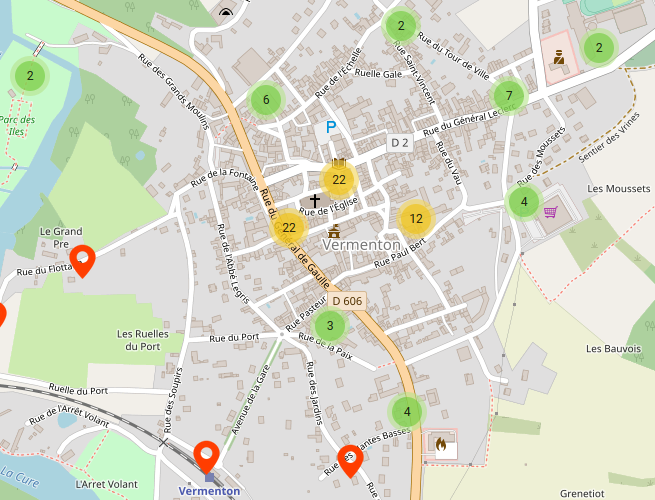Expand the green cluster marked 3
This screenshot has width=655, height=500.
point(330,326)
